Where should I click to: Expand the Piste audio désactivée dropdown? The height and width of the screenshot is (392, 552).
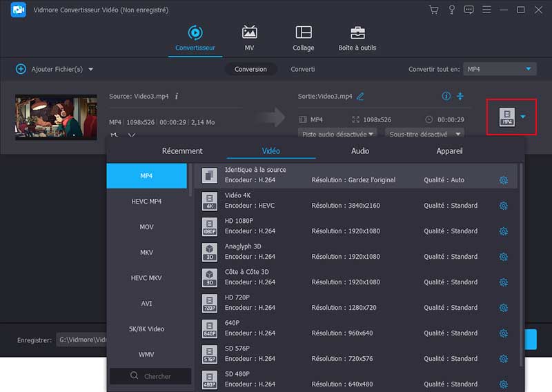(338, 134)
